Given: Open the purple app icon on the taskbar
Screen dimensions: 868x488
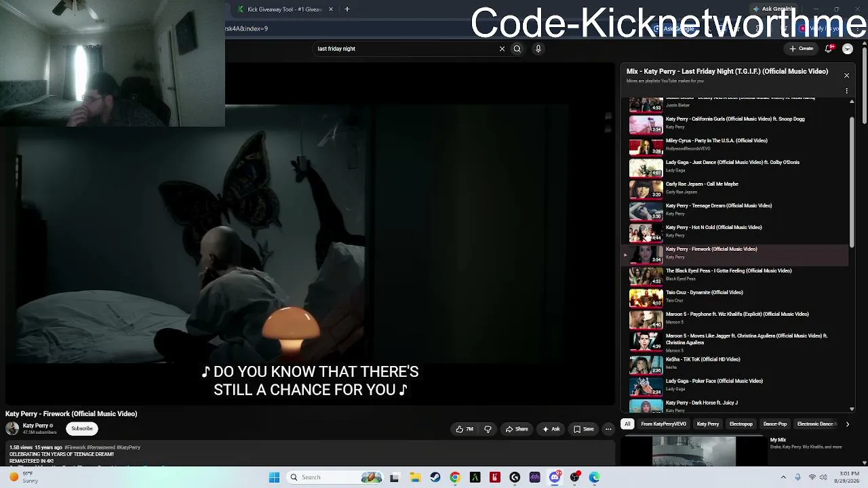Looking at the screenshot, I should click(x=535, y=477).
